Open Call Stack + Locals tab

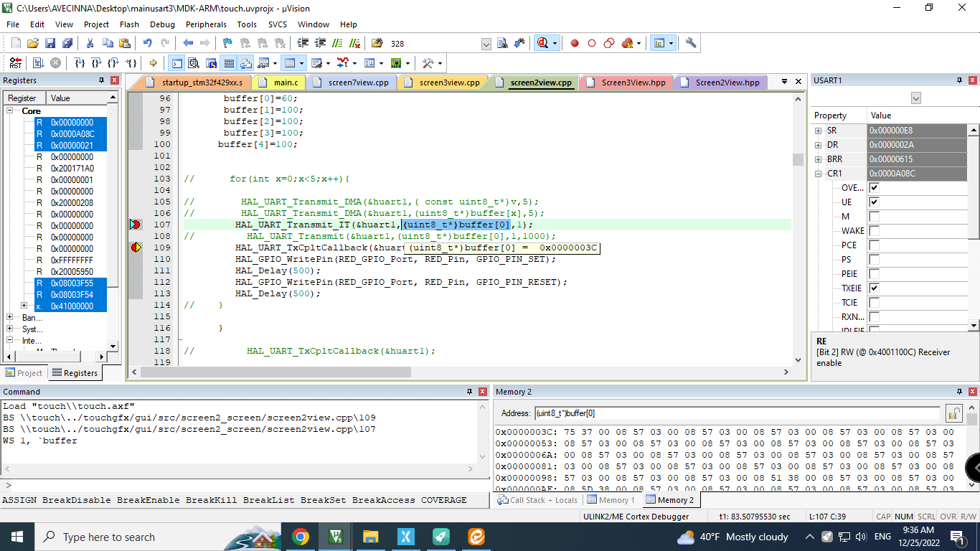tap(538, 500)
